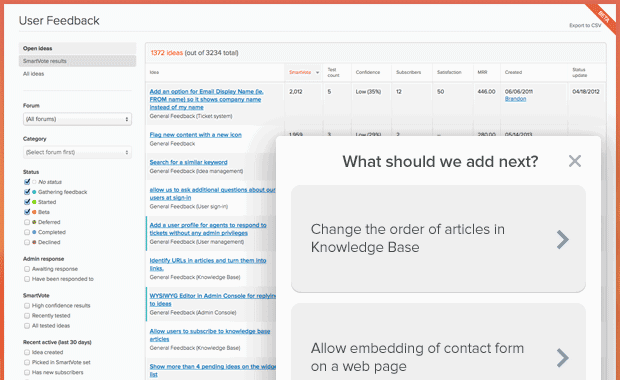Enable the Completed status checkbox
Viewport: 620px width, 380px height.
(27, 232)
